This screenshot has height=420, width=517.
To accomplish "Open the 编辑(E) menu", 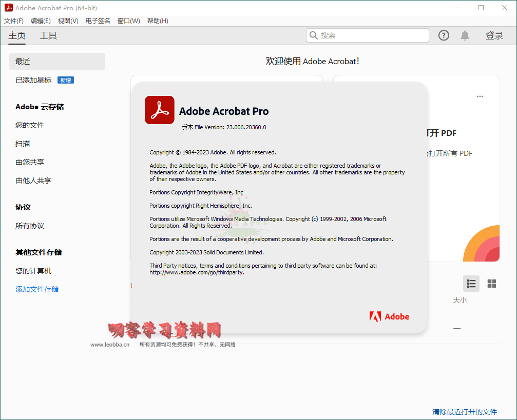I will coord(41,21).
